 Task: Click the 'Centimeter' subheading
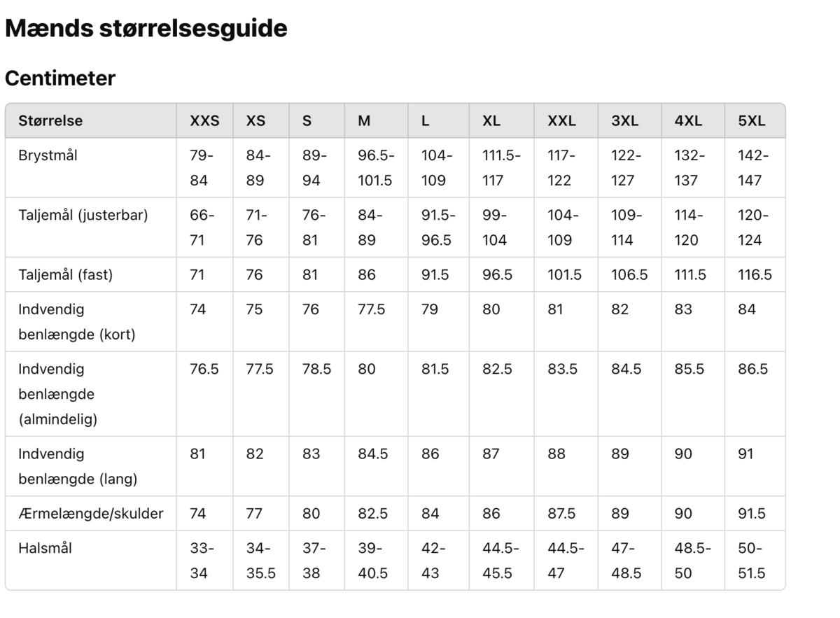coord(60,78)
